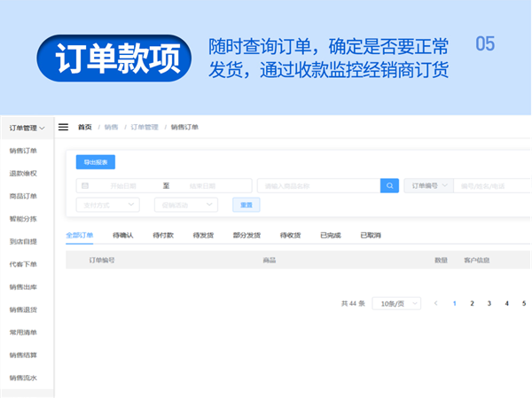Switch to the 待收货 tab
This screenshot has width=532, height=398.
[291, 235]
